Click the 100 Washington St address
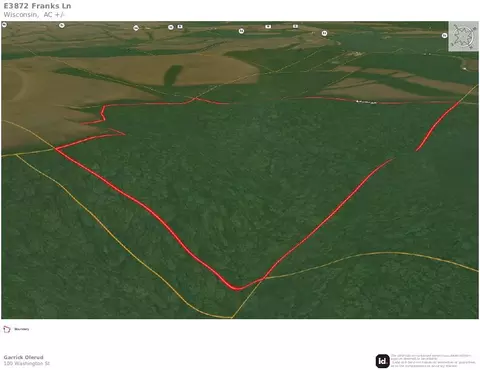The image size is (480, 370). tap(27, 363)
